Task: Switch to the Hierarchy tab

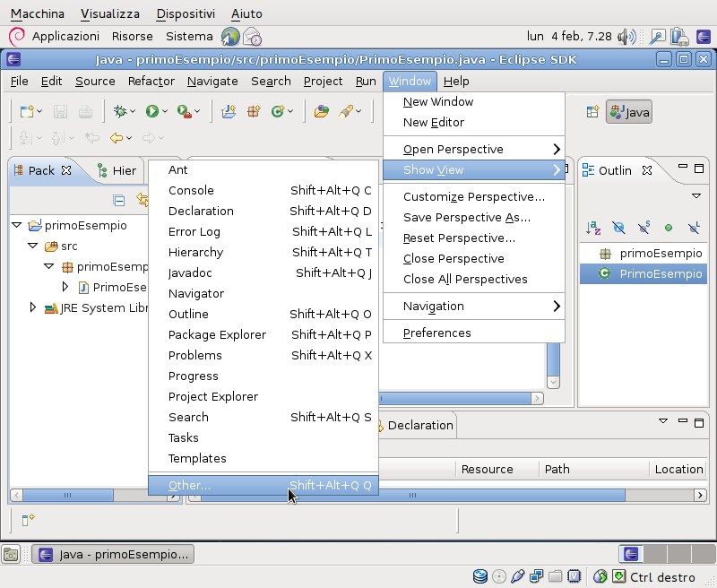Action: 117,170
